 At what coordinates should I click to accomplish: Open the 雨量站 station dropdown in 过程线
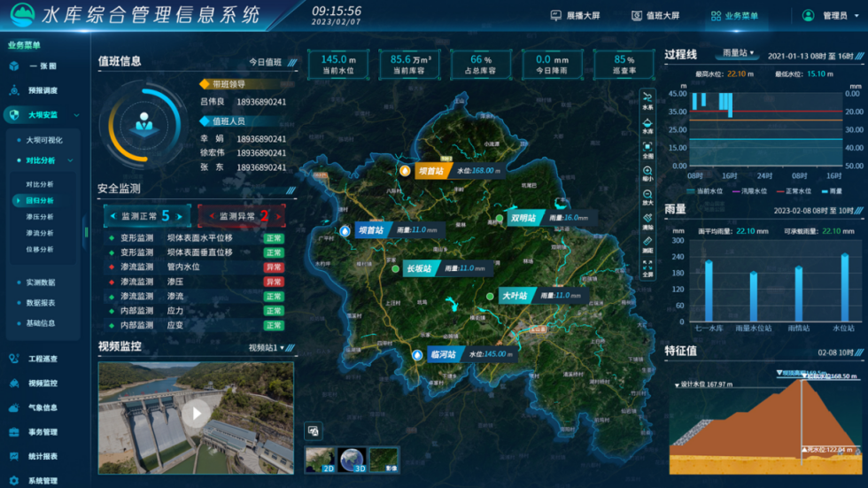pyautogui.click(x=738, y=53)
